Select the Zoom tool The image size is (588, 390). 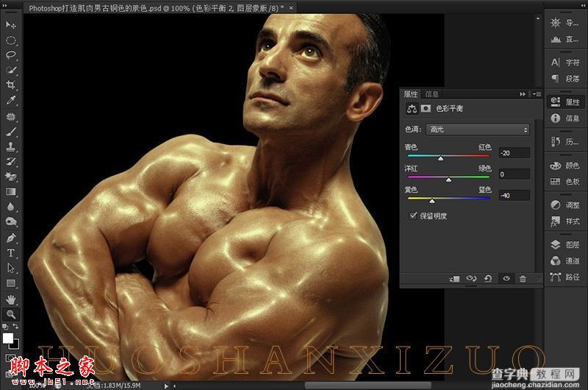(10, 314)
